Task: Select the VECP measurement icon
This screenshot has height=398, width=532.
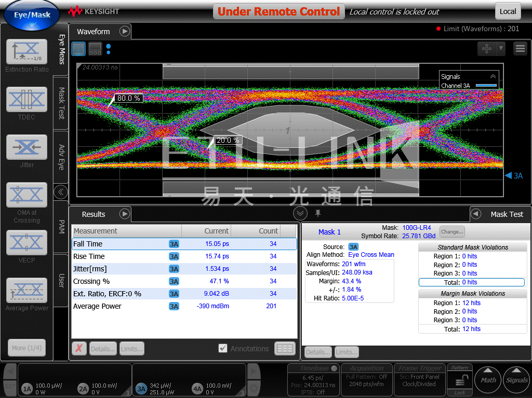Action: 27,243
